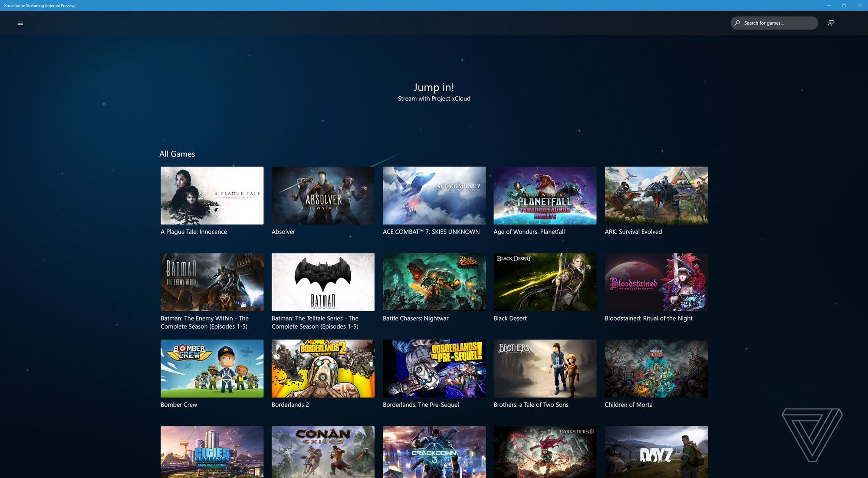
Task: Click the restore down window button
Action: tap(844, 5)
